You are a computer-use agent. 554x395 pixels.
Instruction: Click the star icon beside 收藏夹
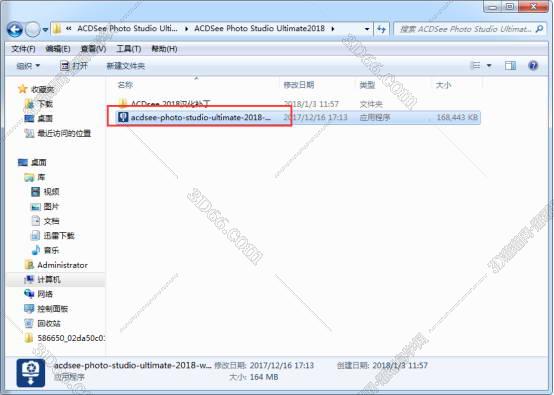(x=23, y=89)
